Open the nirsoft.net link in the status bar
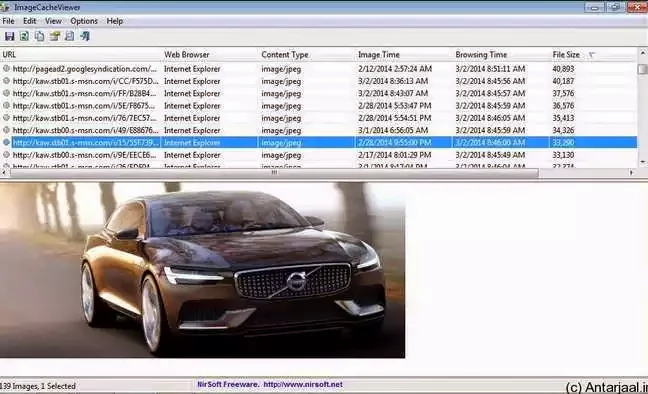 coord(303,384)
